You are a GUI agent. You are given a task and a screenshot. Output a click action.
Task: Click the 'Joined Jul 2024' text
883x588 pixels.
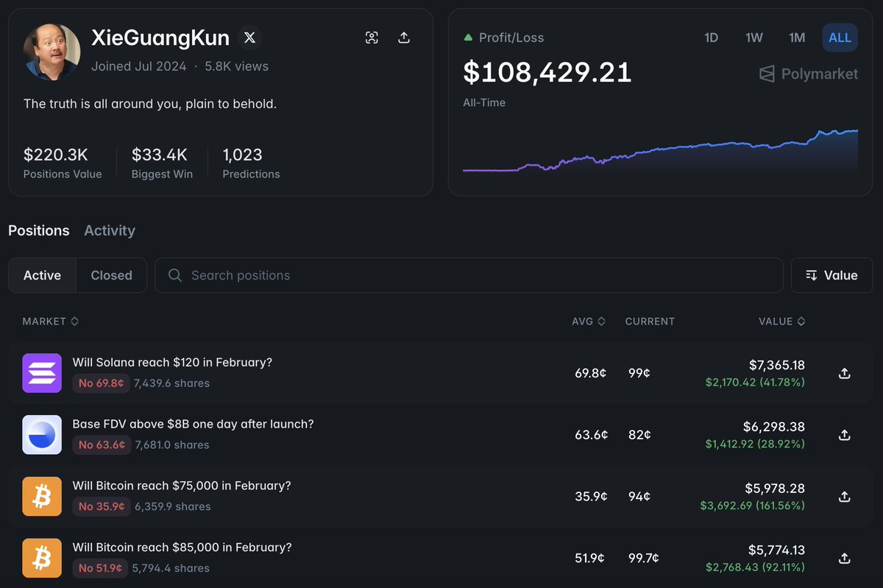click(x=139, y=66)
